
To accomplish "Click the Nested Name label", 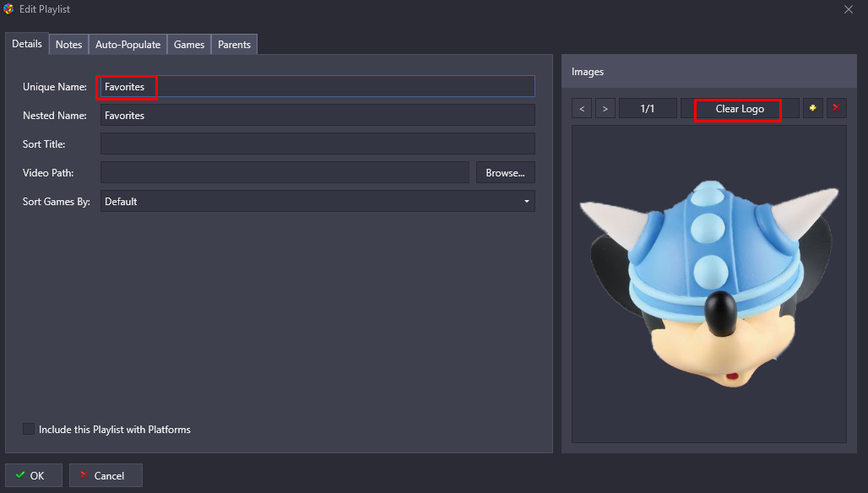I will click(54, 116).
